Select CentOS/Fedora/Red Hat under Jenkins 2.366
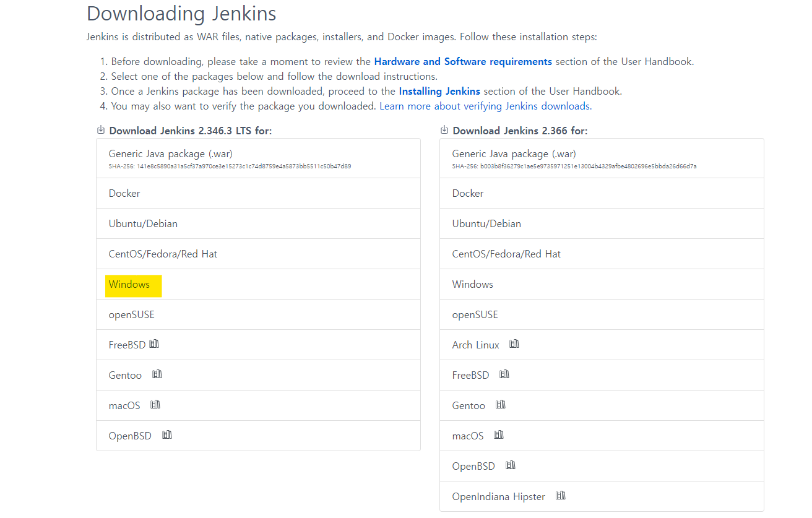 pyautogui.click(x=602, y=254)
